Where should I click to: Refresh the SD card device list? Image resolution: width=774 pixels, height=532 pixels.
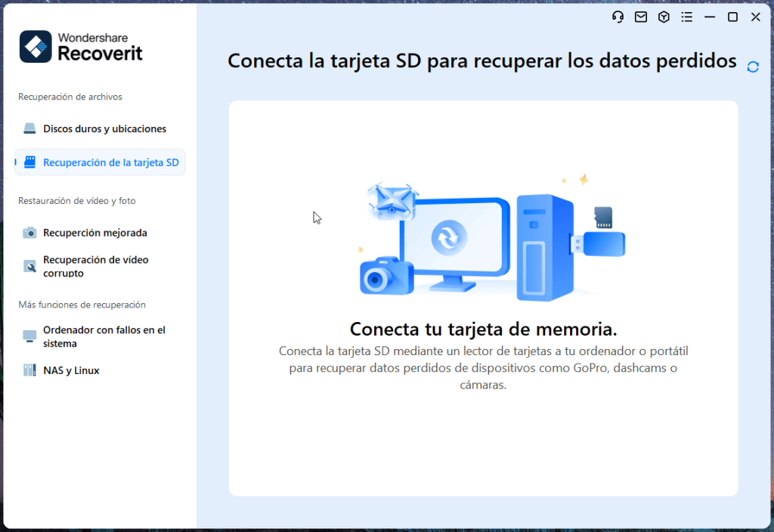(x=753, y=66)
